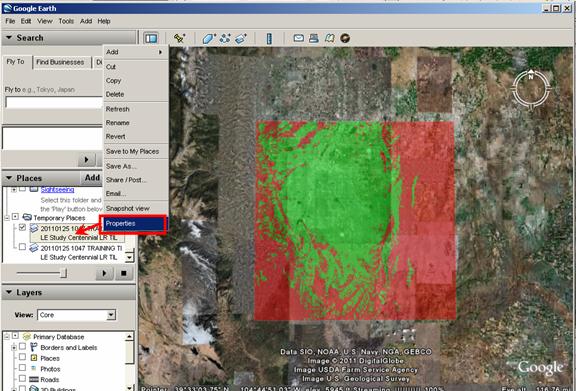Enable the Roads layer checkbox
Viewport: 576px width, 391px height.
pos(22,378)
